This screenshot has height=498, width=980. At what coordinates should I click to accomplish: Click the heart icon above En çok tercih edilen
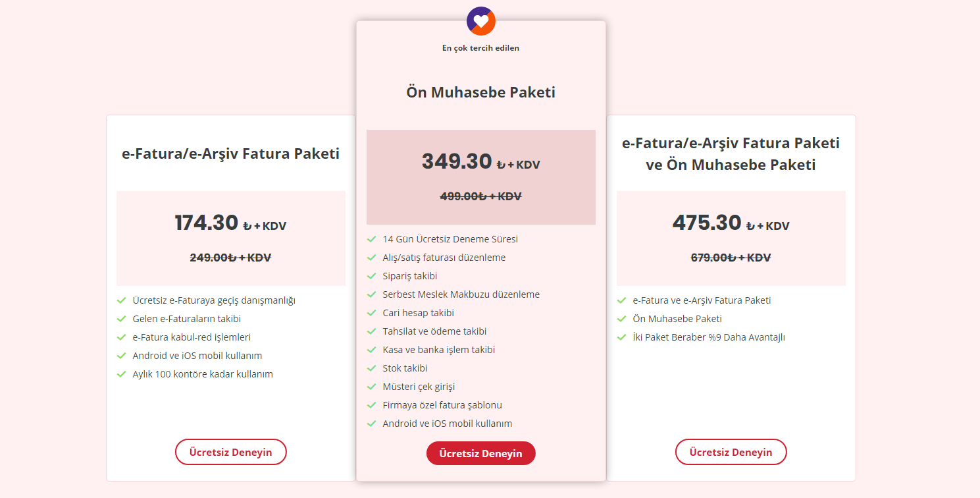click(x=481, y=20)
